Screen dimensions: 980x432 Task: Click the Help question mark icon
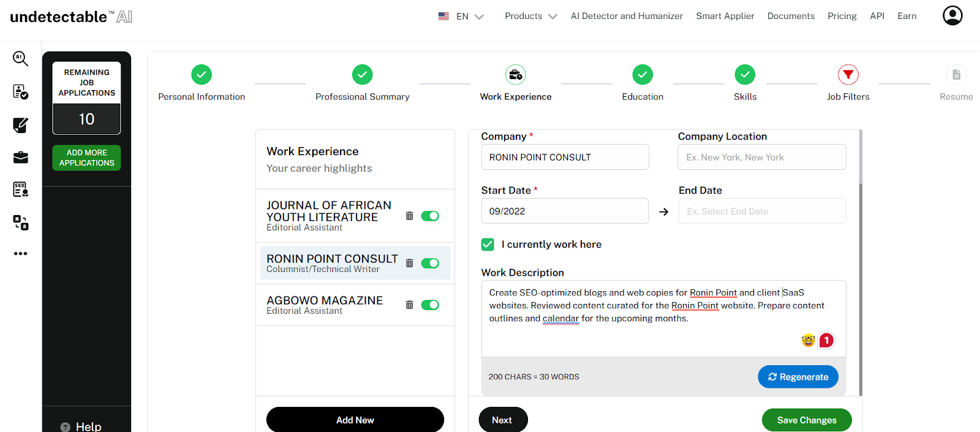click(66, 427)
